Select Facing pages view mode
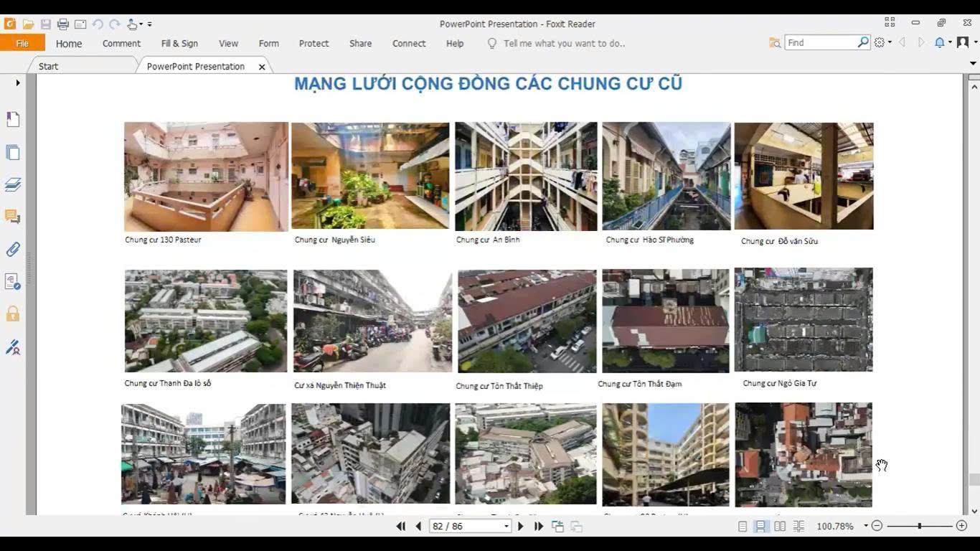 [780, 526]
